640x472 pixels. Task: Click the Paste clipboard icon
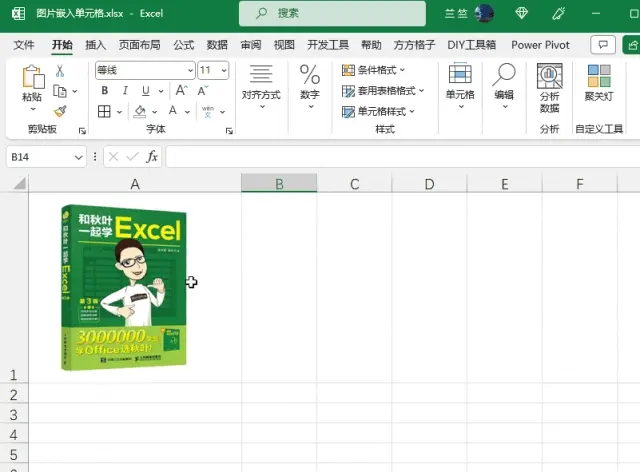(x=33, y=77)
